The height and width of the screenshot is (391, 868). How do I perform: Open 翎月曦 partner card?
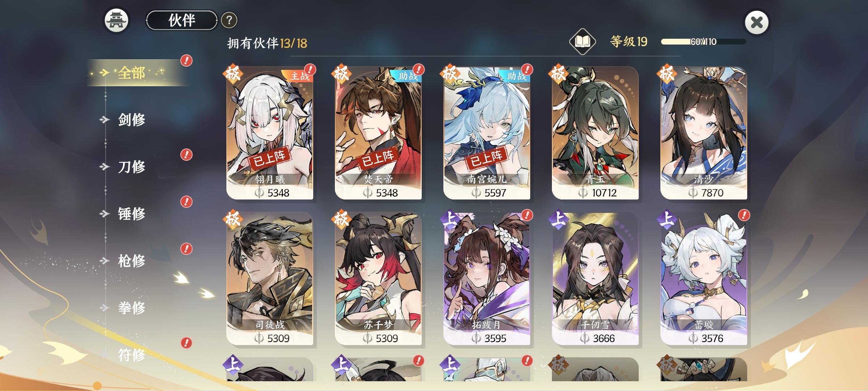coord(270,133)
